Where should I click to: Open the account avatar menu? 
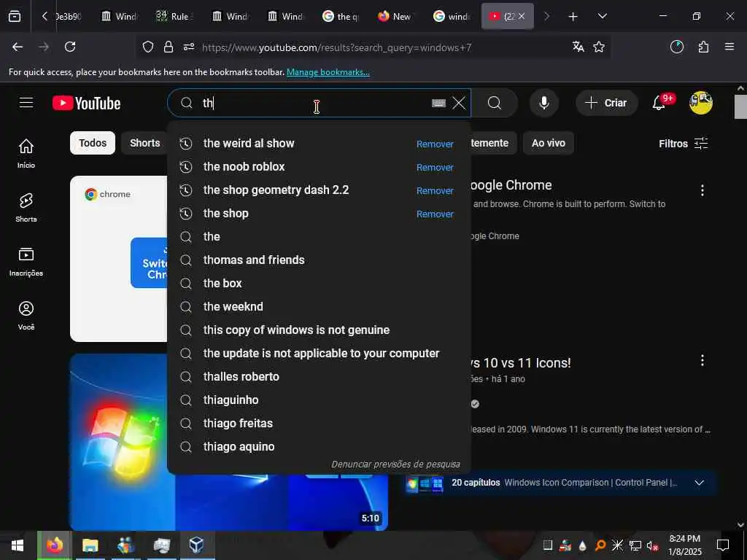[x=701, y=103]
